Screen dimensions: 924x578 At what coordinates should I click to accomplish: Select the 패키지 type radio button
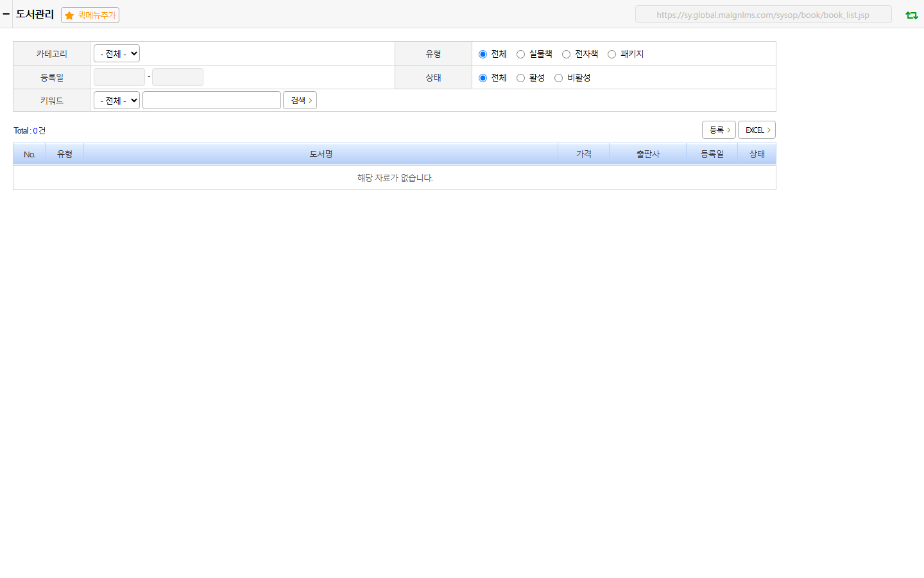[x=612, y=54]
